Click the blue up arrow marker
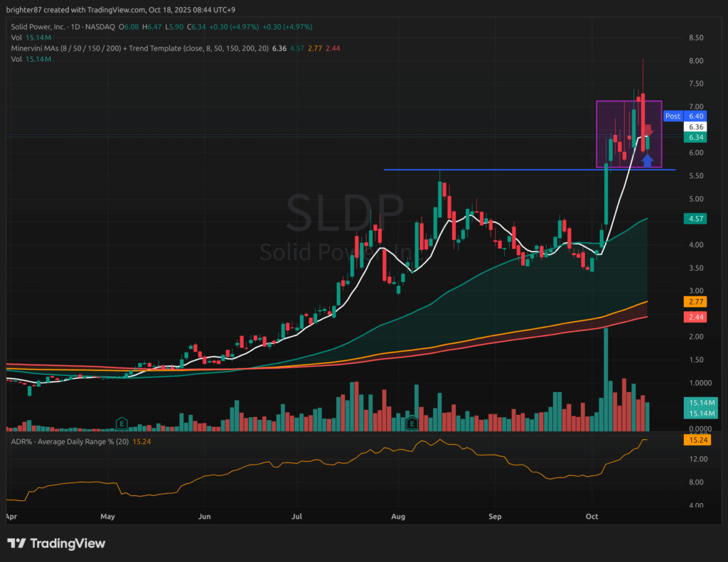728x562 pixels. [x=647, y=160]
